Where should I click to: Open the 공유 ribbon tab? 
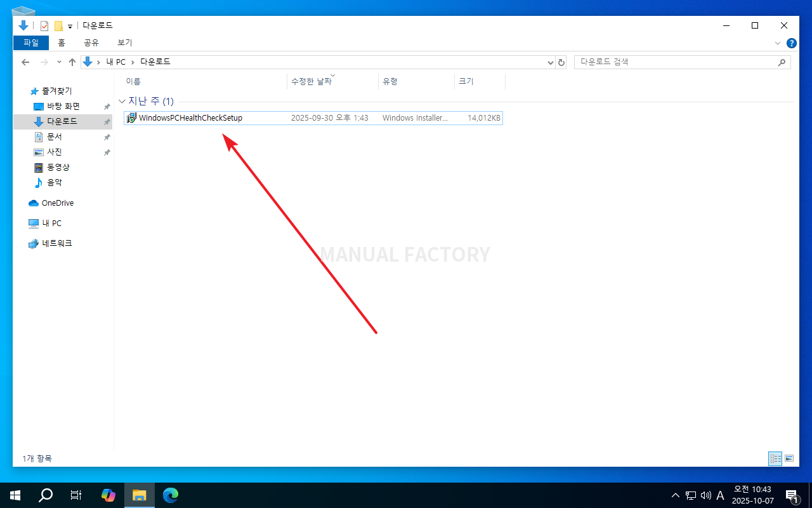click(x=91, y=43)
